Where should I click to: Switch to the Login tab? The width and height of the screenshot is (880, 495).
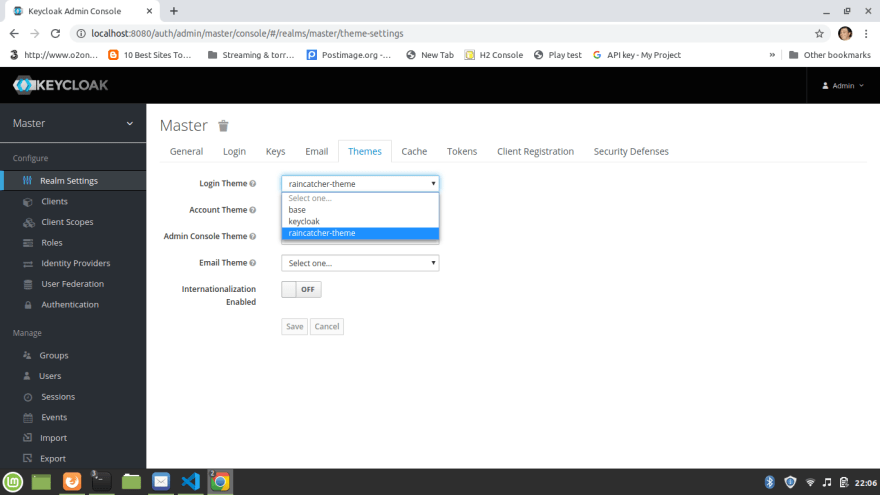[234, 152]
